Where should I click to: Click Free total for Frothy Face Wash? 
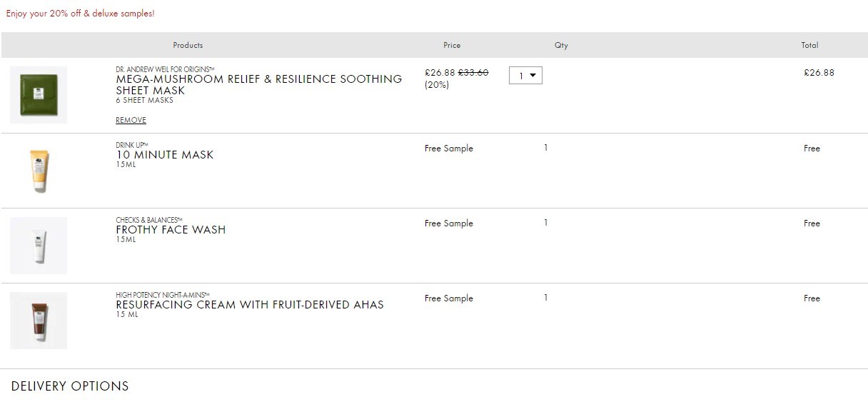[812, 223]
